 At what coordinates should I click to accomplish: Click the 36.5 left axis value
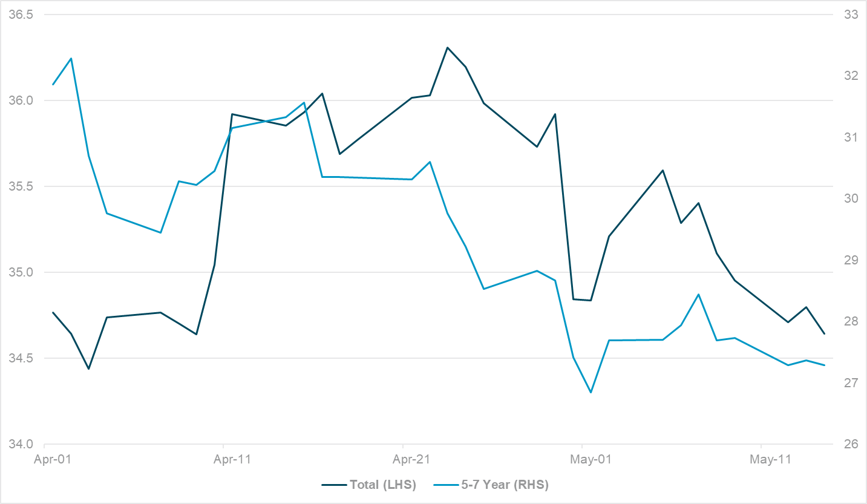20,15
